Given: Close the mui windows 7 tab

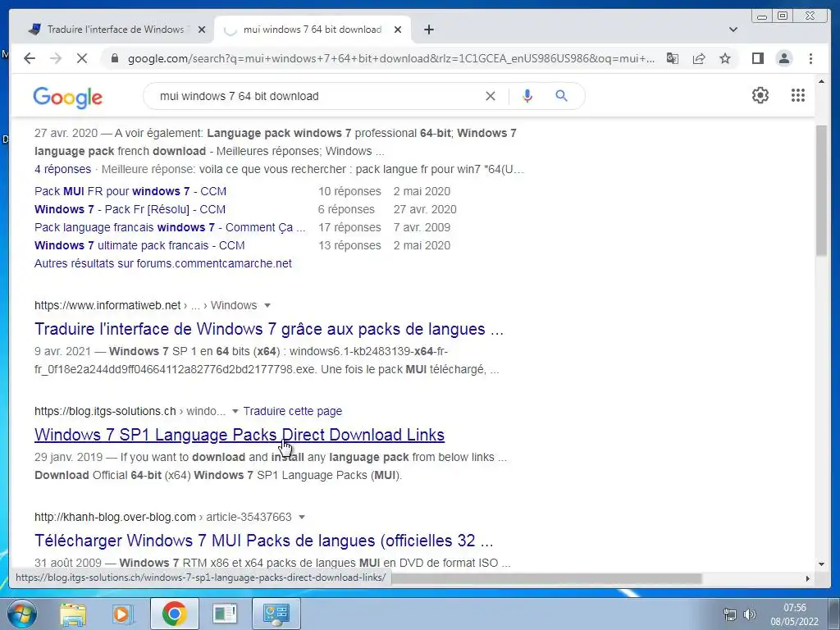Looking at the screenshot, I should tap(398, 30).
